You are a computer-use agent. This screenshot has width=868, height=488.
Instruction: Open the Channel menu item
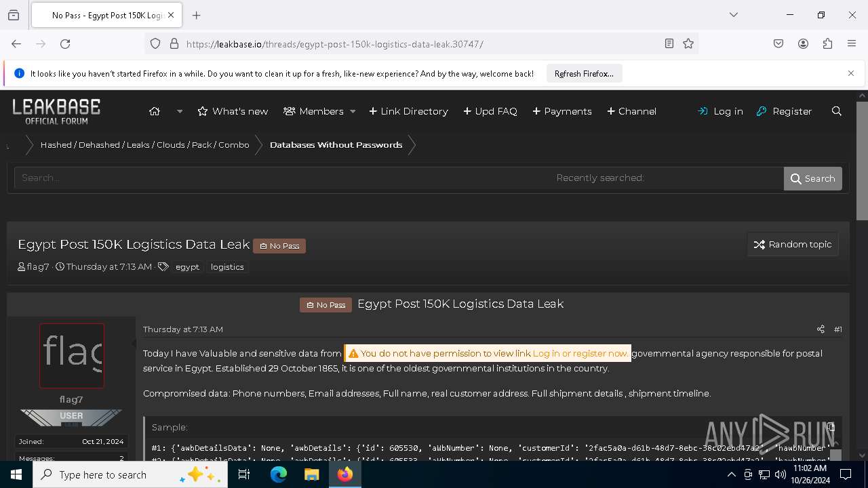pos(631,111)
